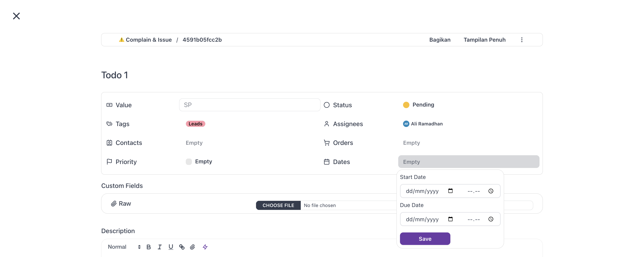The width and height of the screenshot is (644, 257).
Task: Set the Orders Empty field
Action: tap(411, 143)
